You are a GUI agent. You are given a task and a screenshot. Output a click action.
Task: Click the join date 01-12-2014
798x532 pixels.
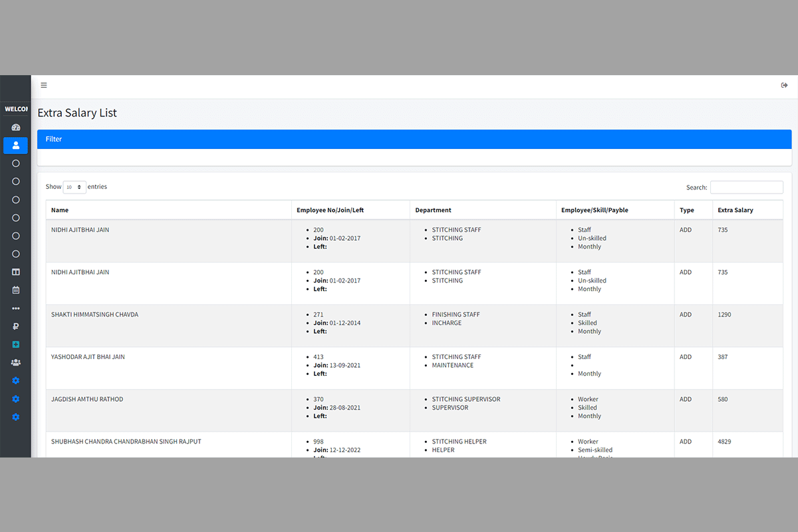pos(345,323)
